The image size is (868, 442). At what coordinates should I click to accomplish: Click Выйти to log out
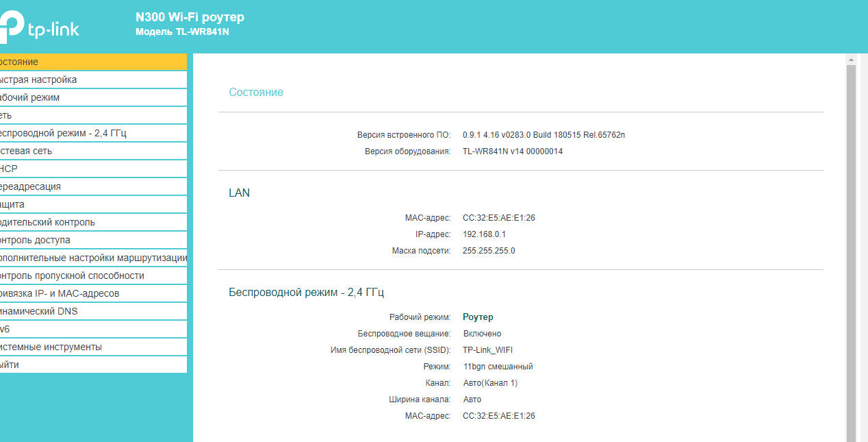click(93, 365)
